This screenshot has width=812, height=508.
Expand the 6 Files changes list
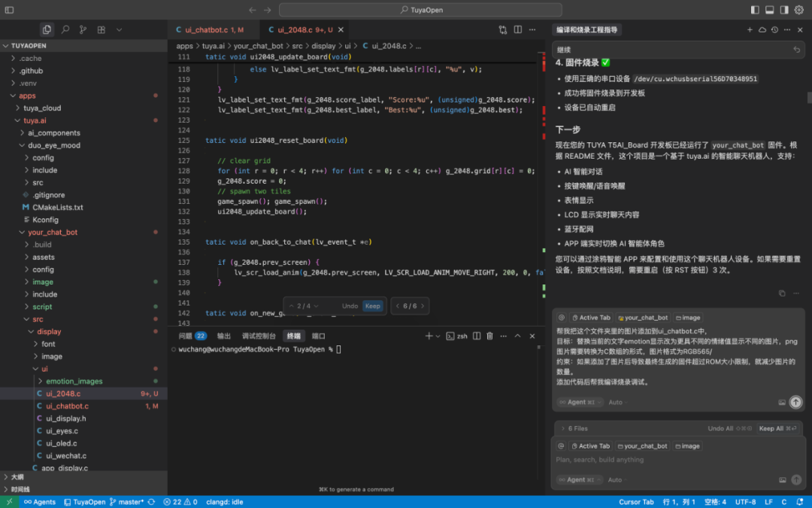point(575,429)
